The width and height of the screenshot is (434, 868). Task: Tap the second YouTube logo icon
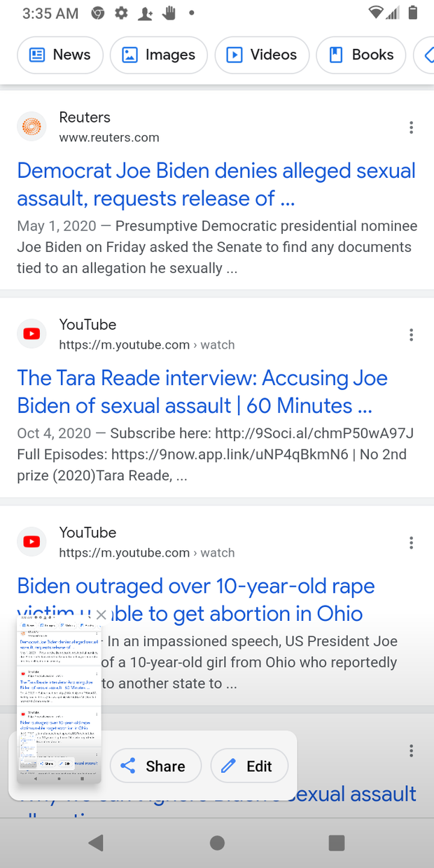click(x=31, y=542)
